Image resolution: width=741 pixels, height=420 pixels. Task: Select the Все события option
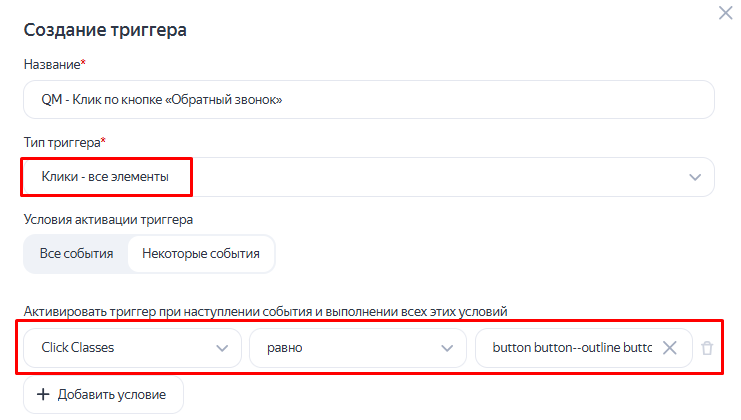click(76, 254)
